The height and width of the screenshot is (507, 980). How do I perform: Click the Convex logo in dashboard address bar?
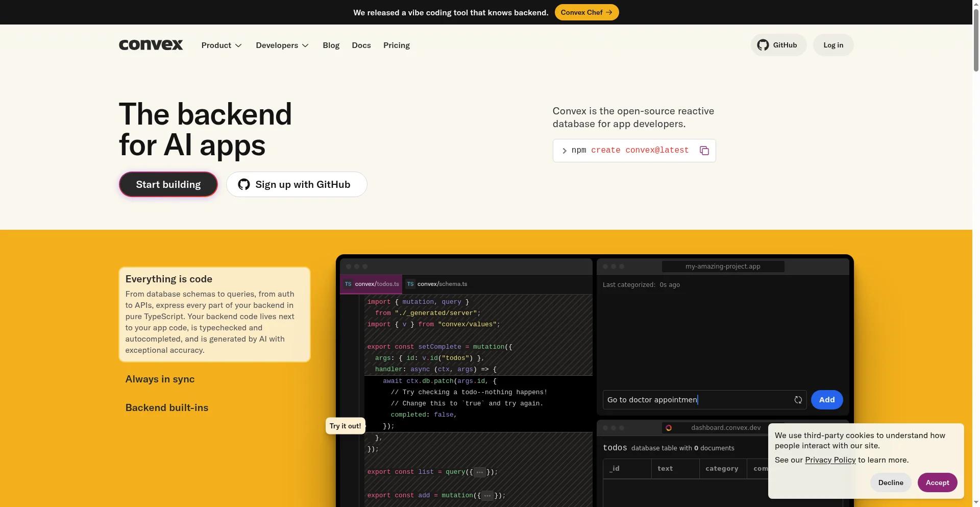[669, 428]
